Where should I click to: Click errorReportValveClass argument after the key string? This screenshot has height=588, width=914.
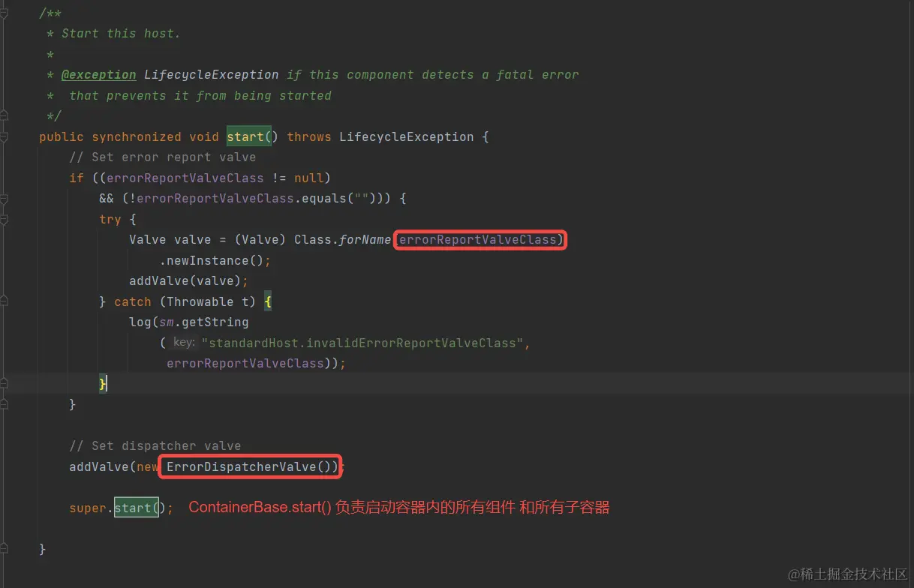[x=245, y=364]
